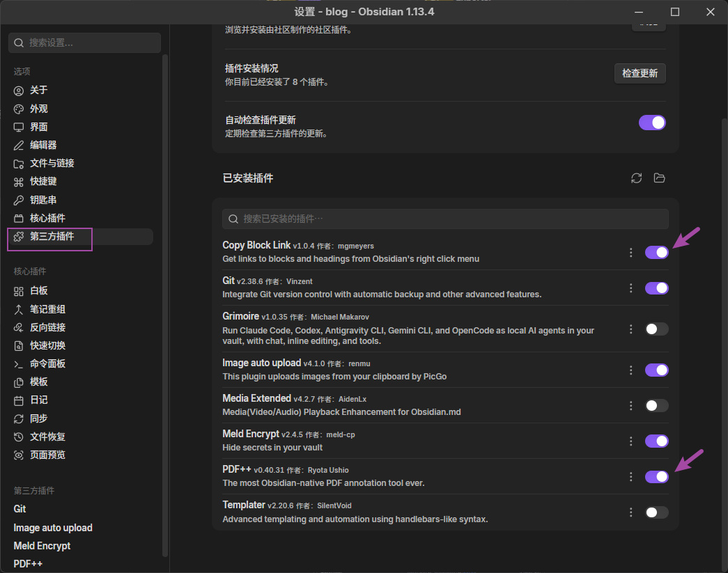Image resolution: width=728 pixels, height=573 pixels.
Task: Open more options for Git plugin
Action: click(630, 288)
